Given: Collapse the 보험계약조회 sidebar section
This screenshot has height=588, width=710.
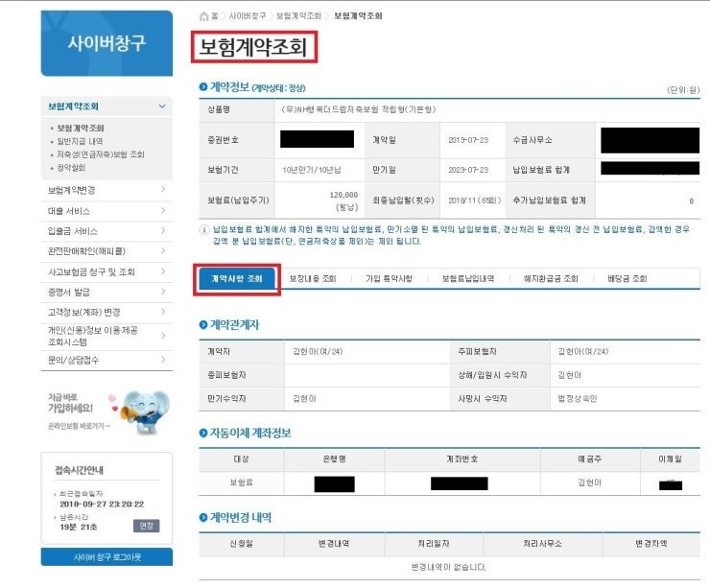Looking at the screenshot, I should point(162,106).
